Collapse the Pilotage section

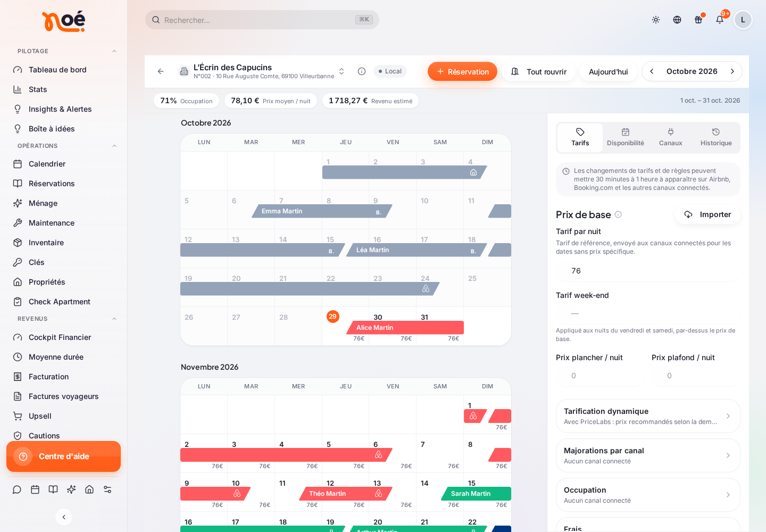point(114,51)
